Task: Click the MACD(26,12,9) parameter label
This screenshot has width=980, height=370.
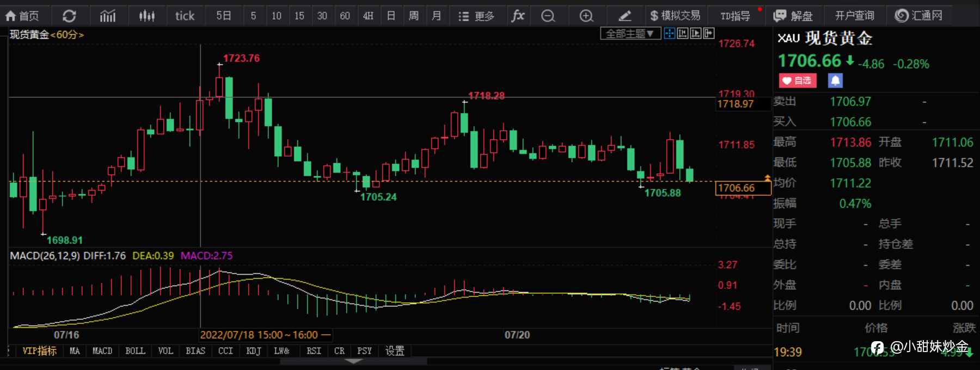Action: pyautogui.click(x=45, y=256)
